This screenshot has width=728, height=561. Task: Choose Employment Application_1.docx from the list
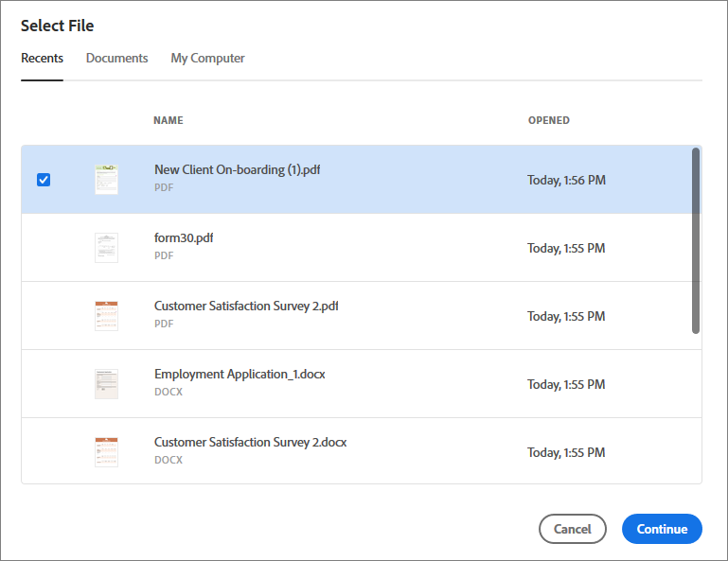(x=240, y=375)
